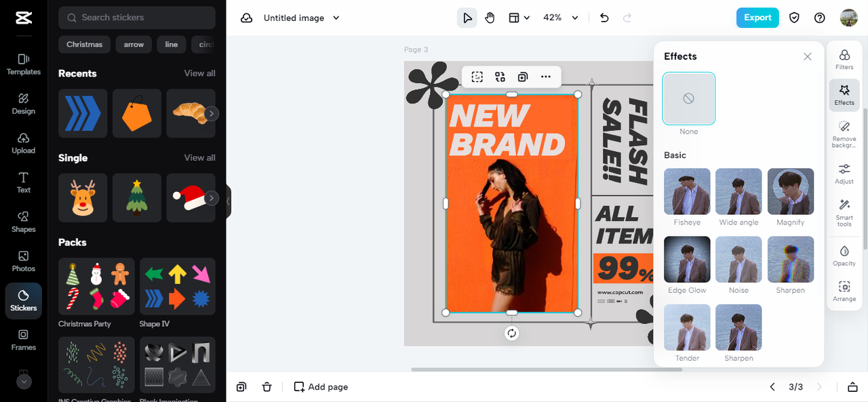Image resolution: width=868 pixels, height=402 pixels.
Task: Open the INS Creative Graphics pack
Action: point(96,365)
